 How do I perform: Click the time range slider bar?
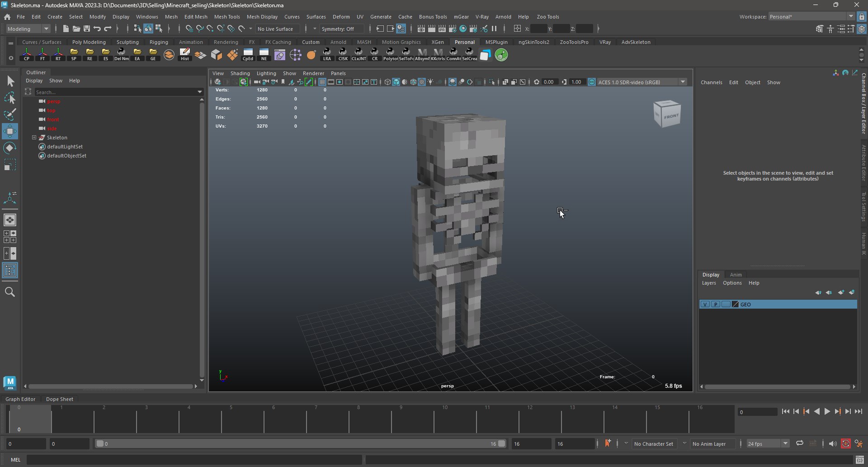coord(301,443)
